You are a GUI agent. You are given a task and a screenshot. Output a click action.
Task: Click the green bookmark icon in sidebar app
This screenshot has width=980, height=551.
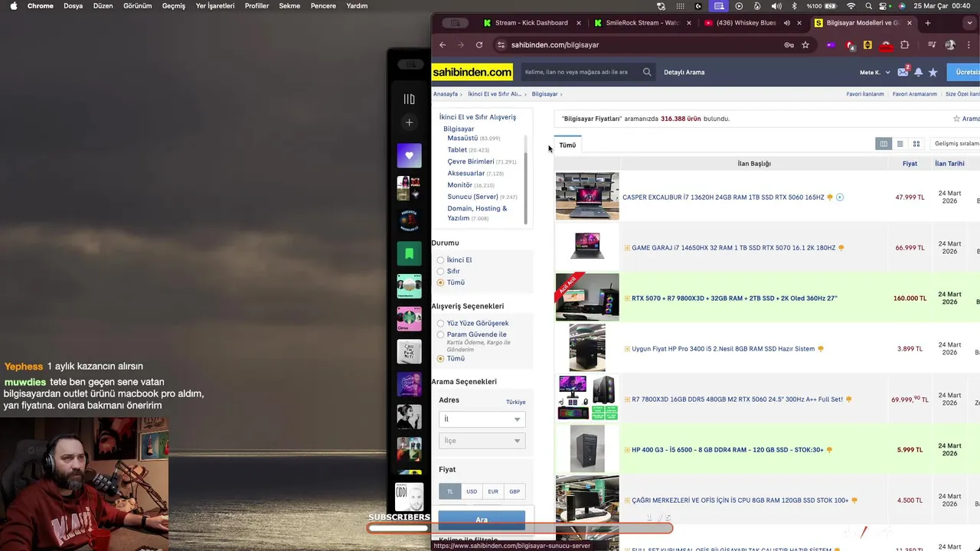coord(409,253)
